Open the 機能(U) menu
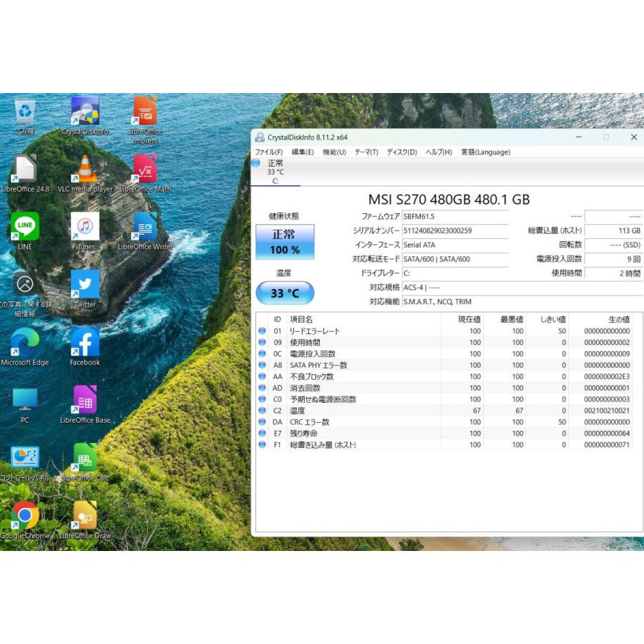 (334, 152)
